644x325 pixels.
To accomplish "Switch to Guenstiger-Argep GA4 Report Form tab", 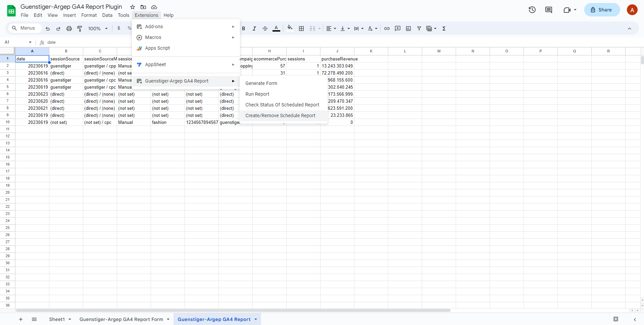I will (x=121, y=319).
